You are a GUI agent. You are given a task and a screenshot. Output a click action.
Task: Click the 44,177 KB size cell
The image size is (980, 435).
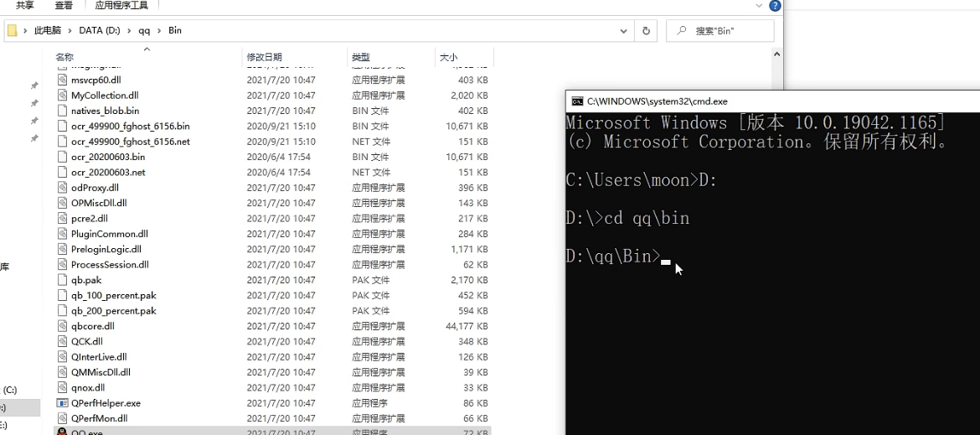[x=467, y=326]
